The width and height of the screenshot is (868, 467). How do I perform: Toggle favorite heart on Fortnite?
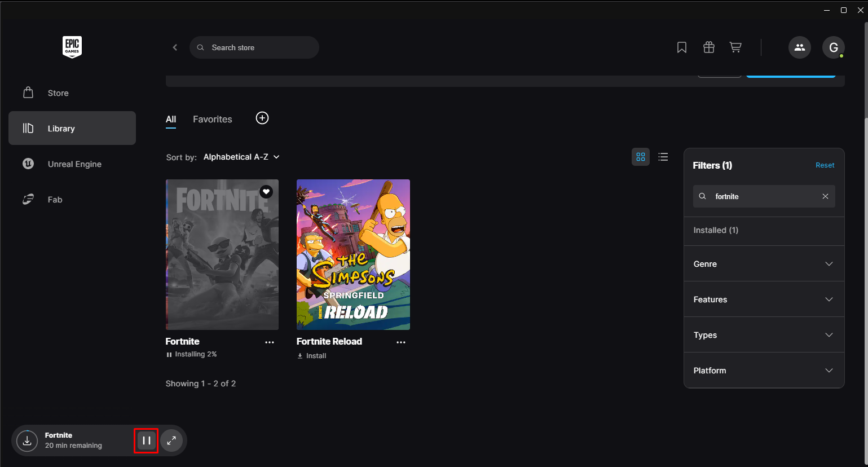pyautogui.click(x=266, y=192)
